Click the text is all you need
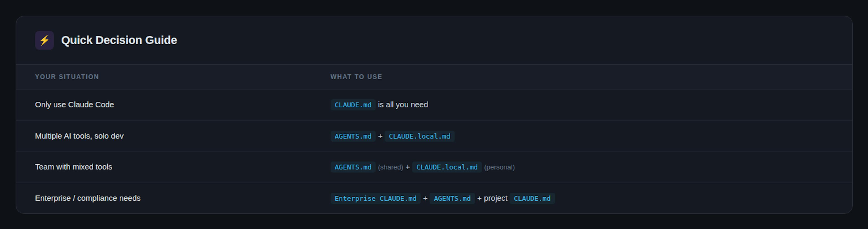 pyautogui.click(x=403, y=105)
